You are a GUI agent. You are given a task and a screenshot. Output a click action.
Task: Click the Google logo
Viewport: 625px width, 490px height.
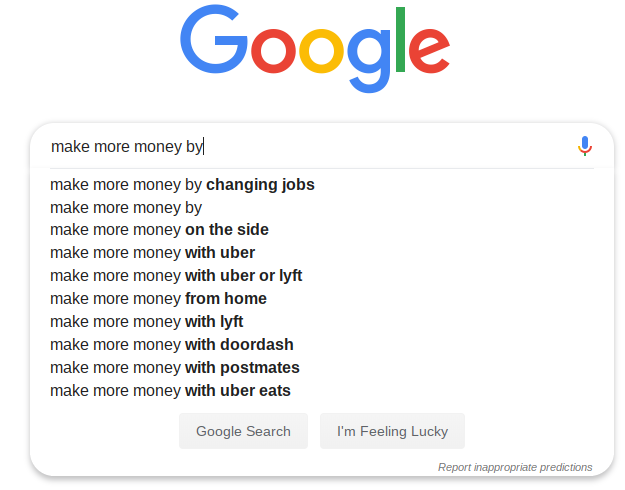click(315, 49)
